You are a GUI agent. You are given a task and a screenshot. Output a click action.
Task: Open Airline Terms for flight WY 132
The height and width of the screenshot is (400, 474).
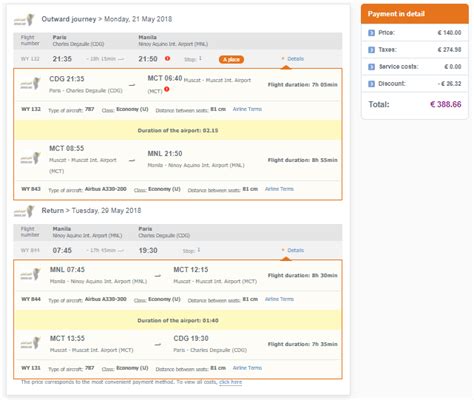(247, 109)
